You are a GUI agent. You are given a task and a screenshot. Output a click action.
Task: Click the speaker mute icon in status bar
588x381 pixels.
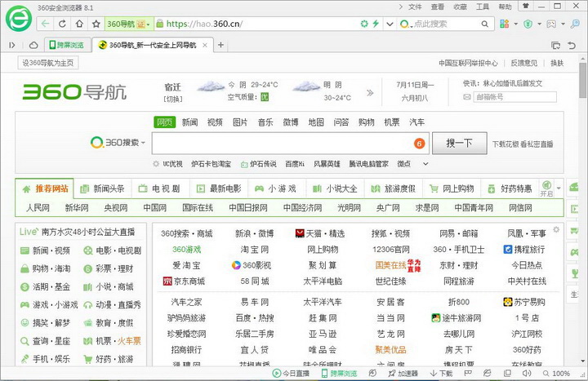pyautogui.click(x=528, y=374)
